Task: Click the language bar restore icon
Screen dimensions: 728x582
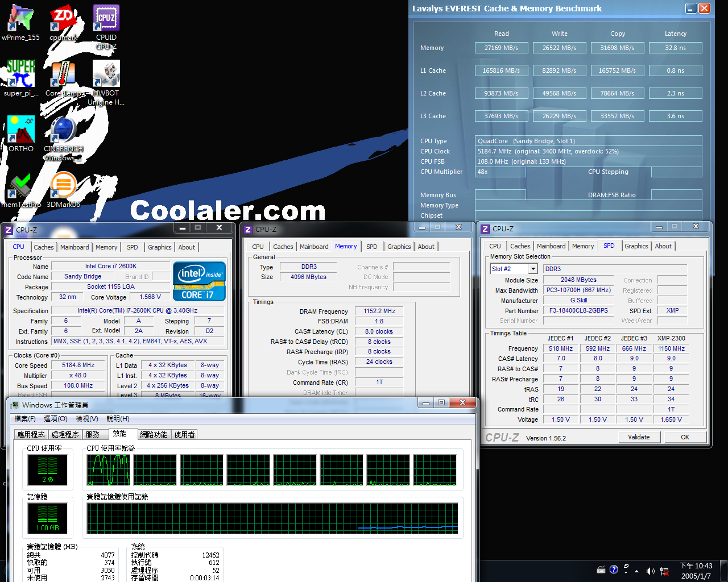Action: click(626, 567)
